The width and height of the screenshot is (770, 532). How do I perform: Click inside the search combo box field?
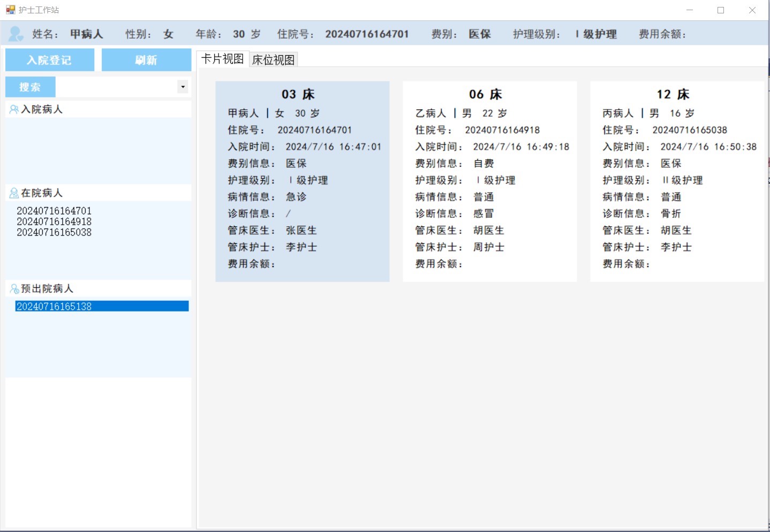click(x=116, y=87)
